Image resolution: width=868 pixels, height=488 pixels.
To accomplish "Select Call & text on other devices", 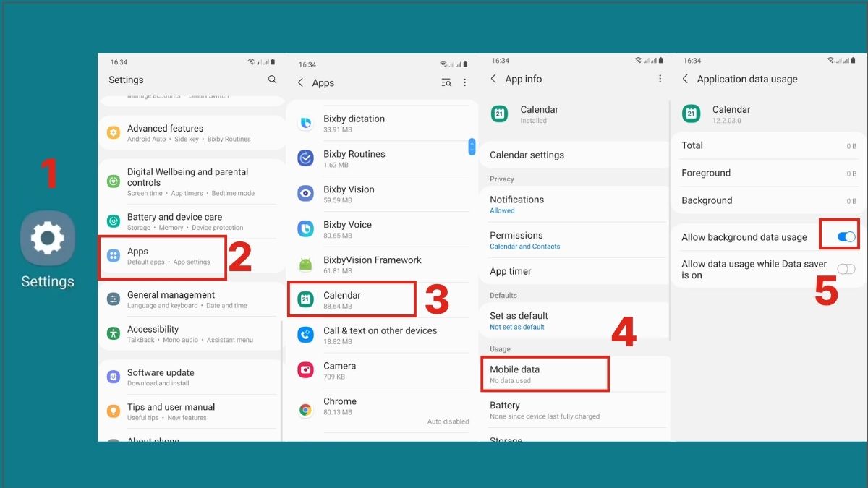I will (x=382, y=335).
